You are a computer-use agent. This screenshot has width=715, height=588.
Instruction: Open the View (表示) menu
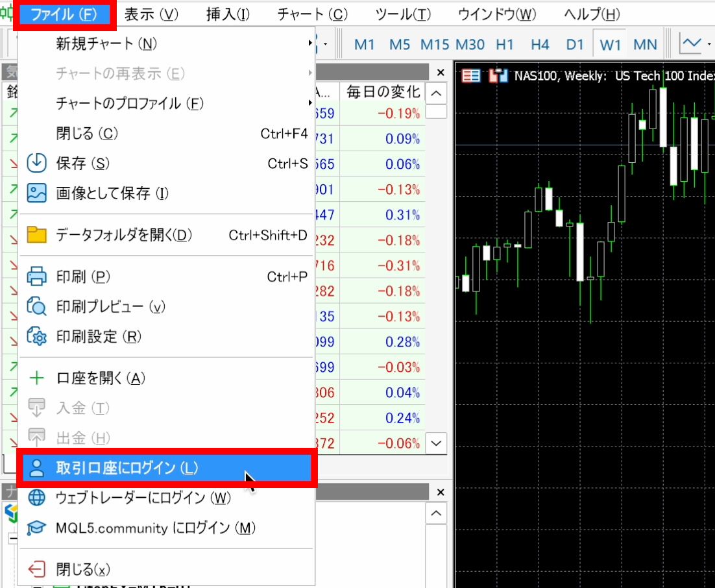click(x=150, y=14)
